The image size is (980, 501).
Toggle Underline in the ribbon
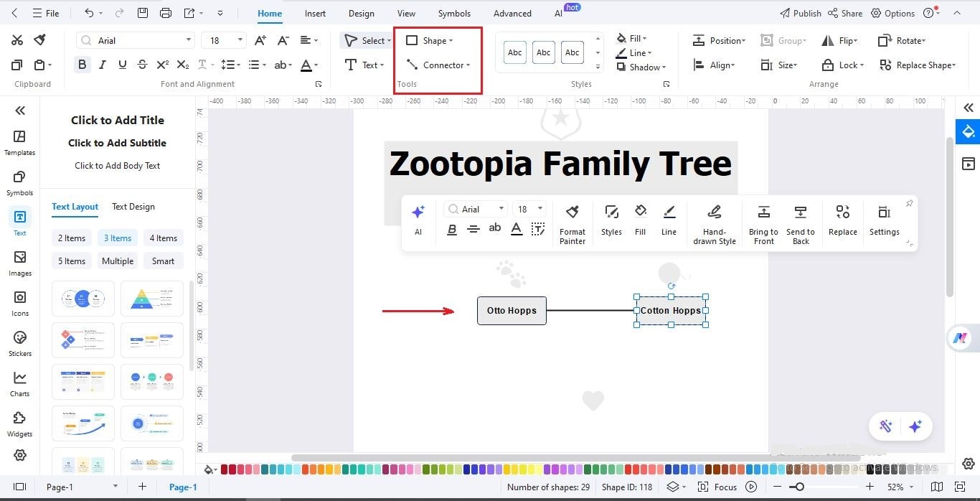(123, 65)
